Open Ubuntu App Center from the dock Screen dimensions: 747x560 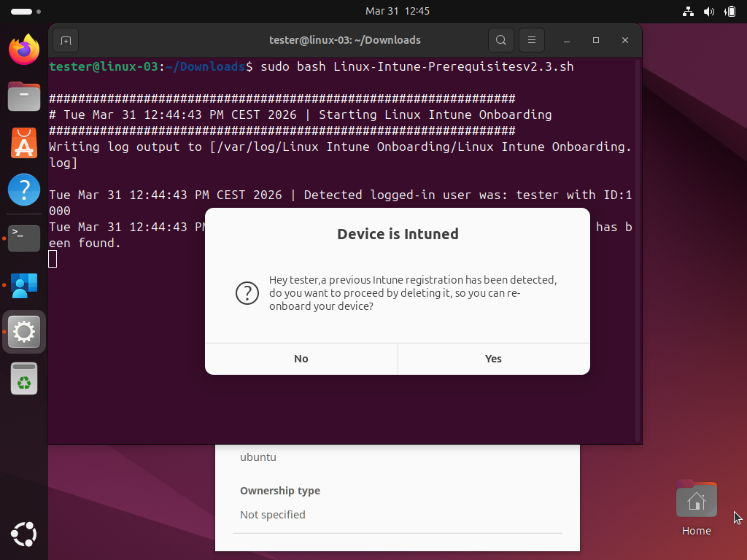pyautogui.click(x=23, y=144)
